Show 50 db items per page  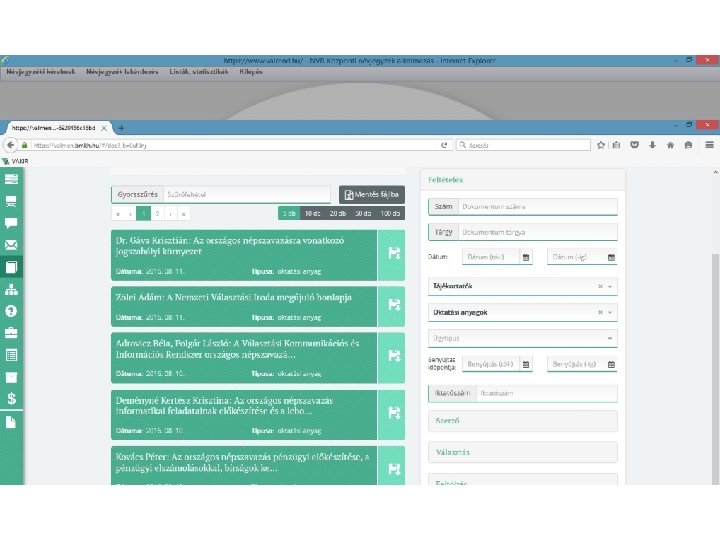(363, 214)
